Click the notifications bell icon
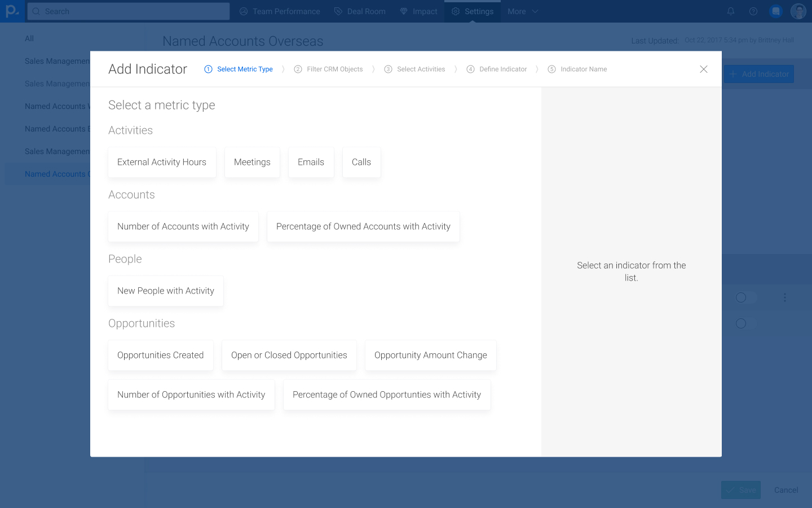The width and height of the screenshot is (812, 508). pos(730,11)
